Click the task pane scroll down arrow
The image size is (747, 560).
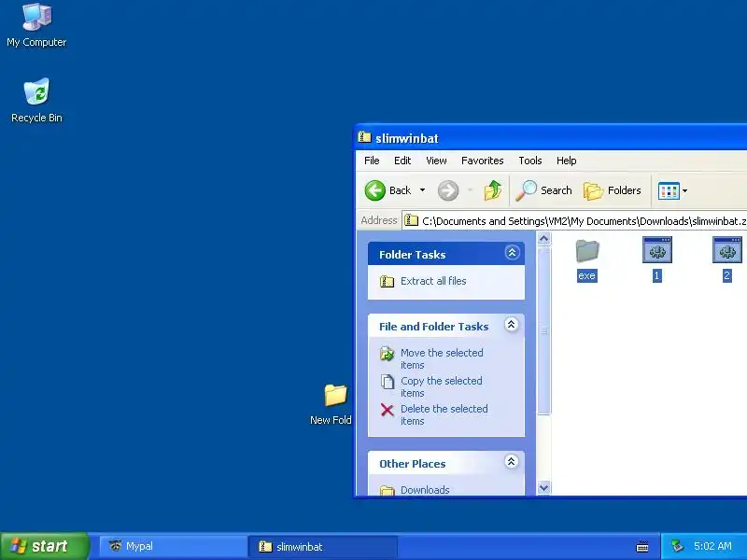pos(543,487)
